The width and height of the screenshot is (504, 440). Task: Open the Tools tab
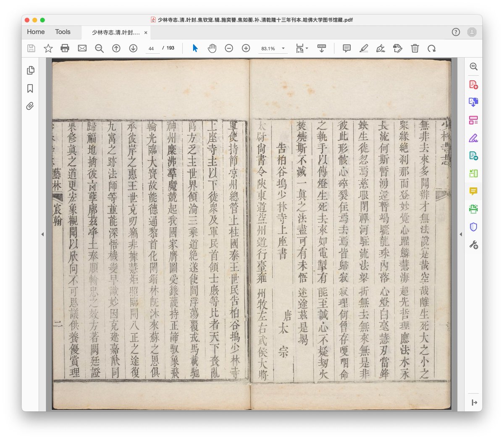point(63,32)
